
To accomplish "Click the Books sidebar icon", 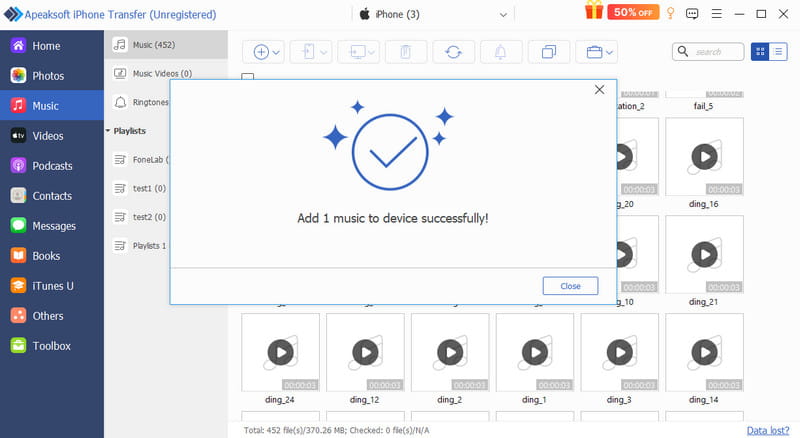I will coord(18,256).
